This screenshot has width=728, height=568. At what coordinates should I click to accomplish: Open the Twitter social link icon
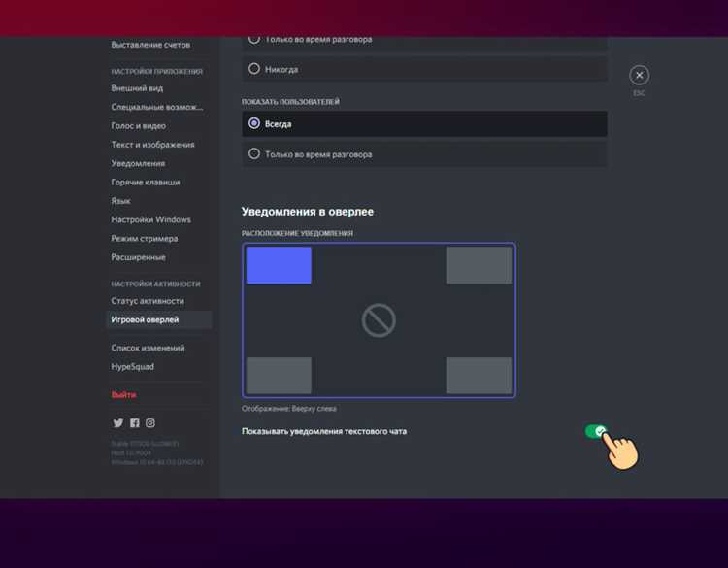tap(117, 422)
